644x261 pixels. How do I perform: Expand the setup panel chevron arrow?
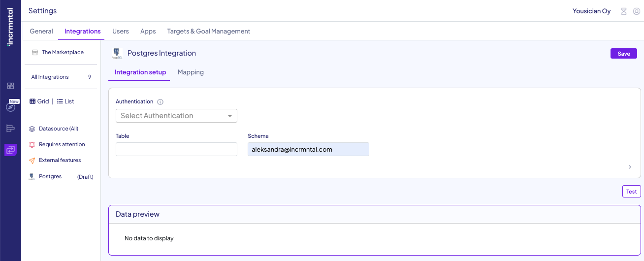click(x=630, y=167)
